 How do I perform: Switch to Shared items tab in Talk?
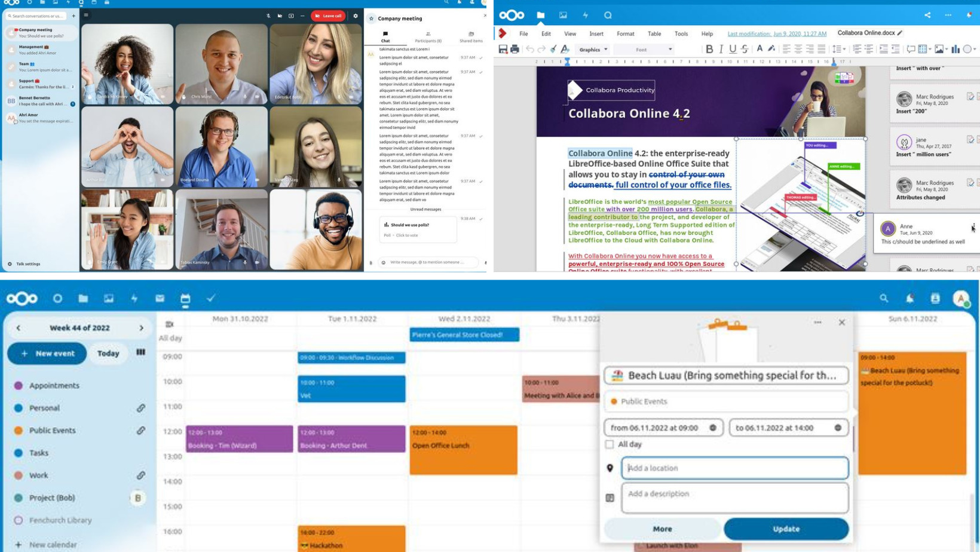pyautogui.click(x=471, y=37)
